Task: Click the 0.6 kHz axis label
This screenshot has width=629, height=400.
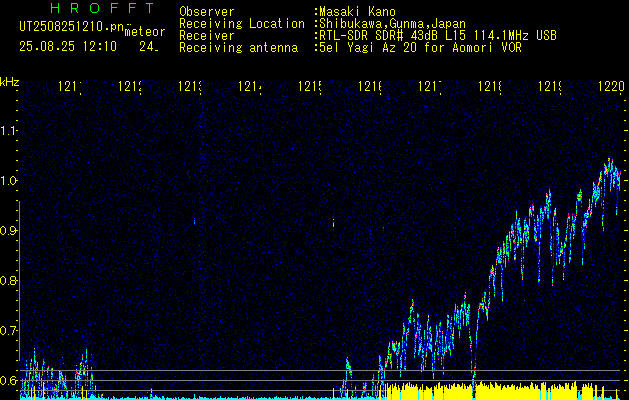Action: pyautogui.click(x=7, y=380)
